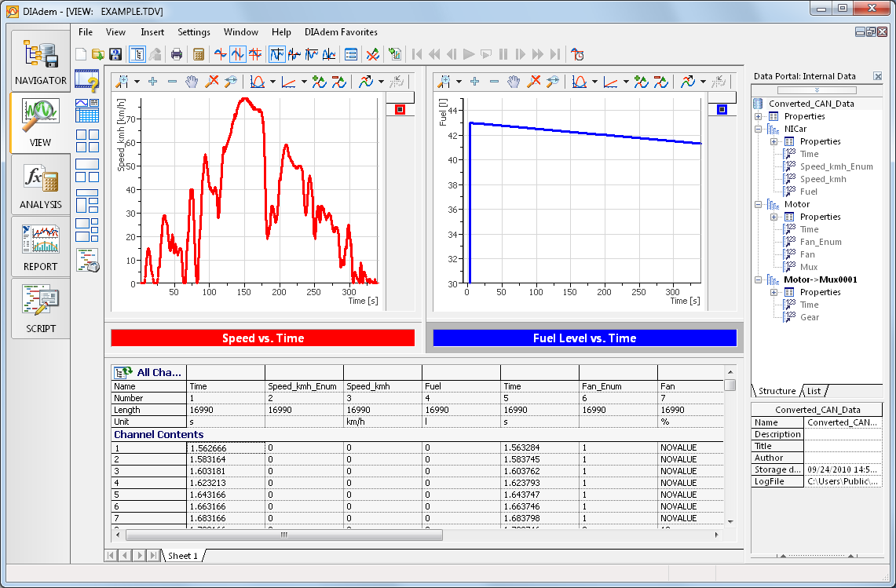Click the horizontal scrollbar below the channel table
The height and width of the screenshot is (588, 896).
tap(283, 535)
